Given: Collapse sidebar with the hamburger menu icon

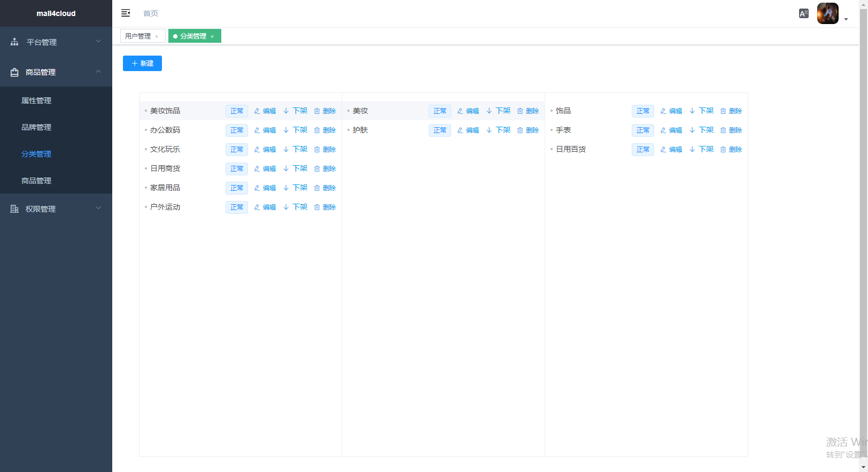Looking at the screenshot, I should click(x=126, y=13).
